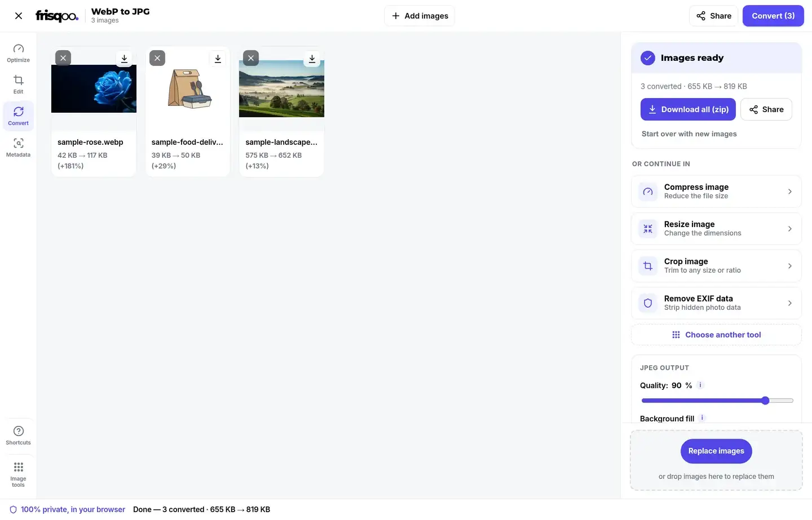Click Replace images button
812x520 pixels.
click(716, 451)
